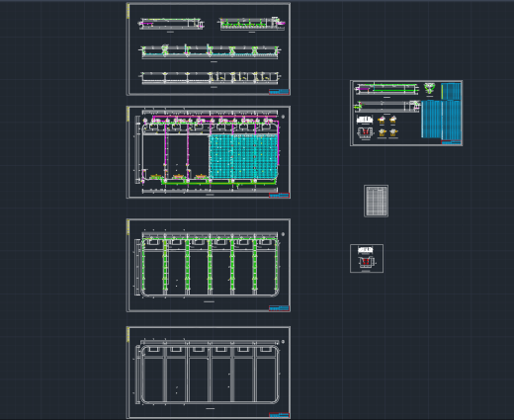Click the title block of the bottom sheet

(279, 415)
